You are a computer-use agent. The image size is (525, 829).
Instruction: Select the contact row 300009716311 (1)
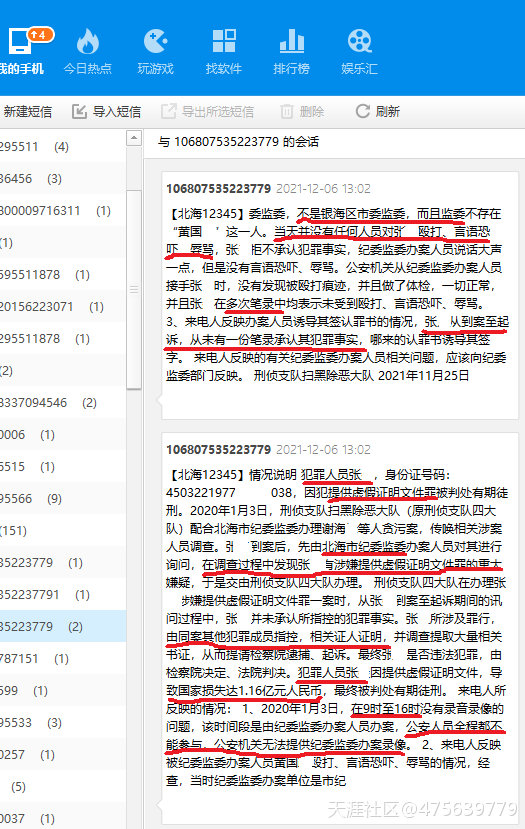click(63, 210)
